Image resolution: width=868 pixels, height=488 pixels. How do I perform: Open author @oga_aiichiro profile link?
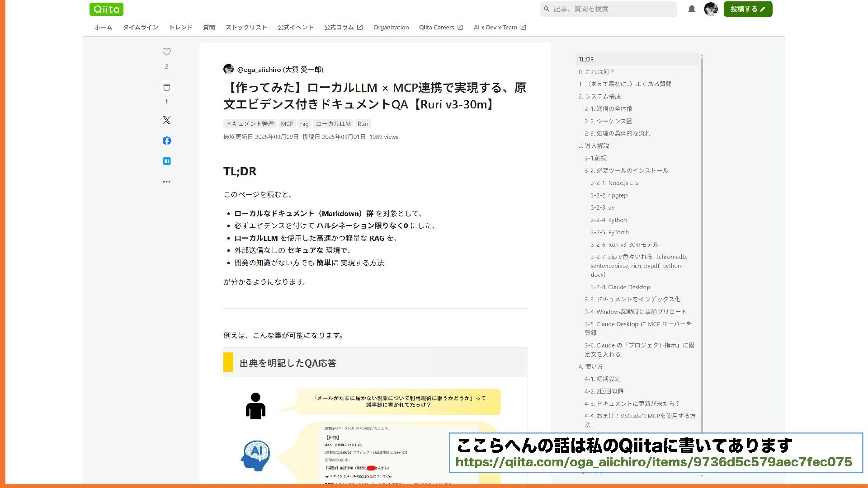coord(259,70)
